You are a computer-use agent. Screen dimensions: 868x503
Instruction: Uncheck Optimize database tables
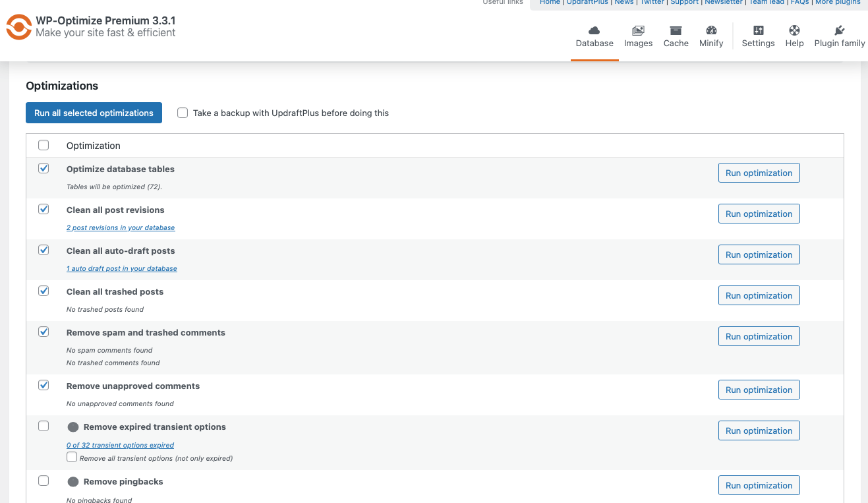point(43,168)
